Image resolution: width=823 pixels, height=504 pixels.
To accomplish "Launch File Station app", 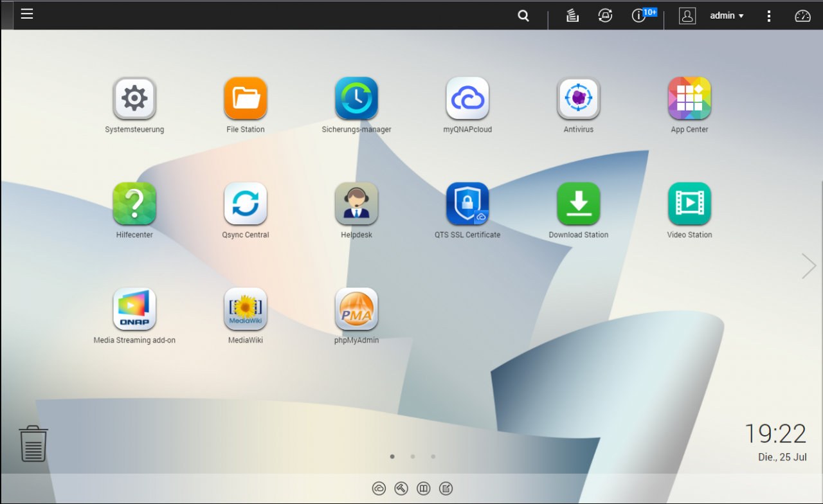I will click(246, 99).
